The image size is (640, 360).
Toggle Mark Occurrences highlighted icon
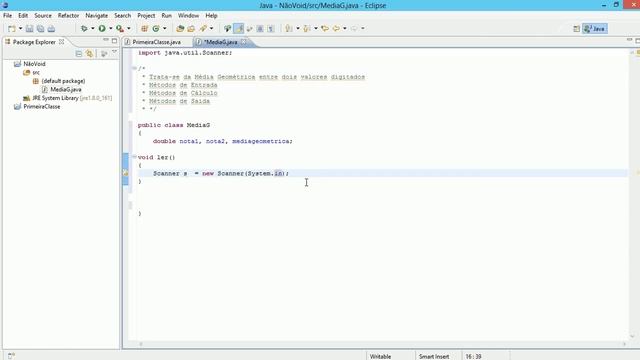(x=239, y=29)
